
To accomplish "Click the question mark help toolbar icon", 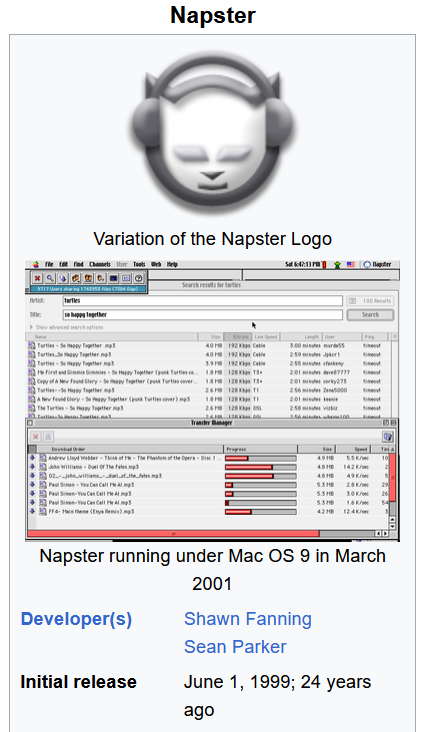I will 139,278.
